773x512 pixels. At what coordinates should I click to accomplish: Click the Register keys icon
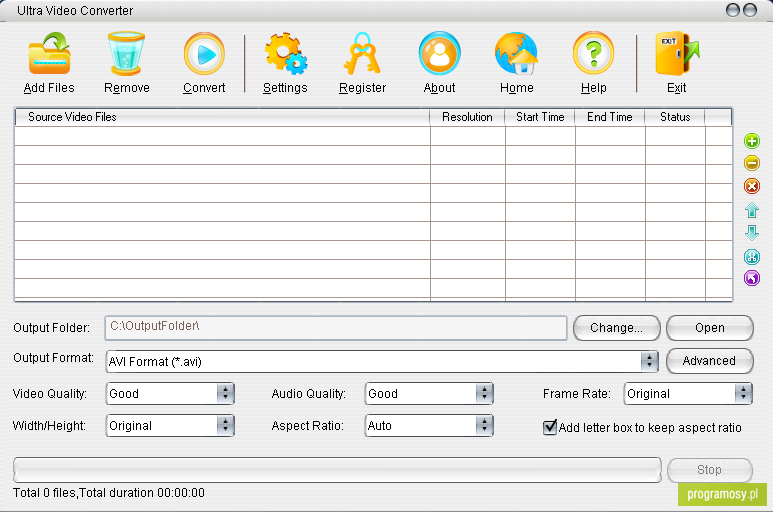point(362,53)
